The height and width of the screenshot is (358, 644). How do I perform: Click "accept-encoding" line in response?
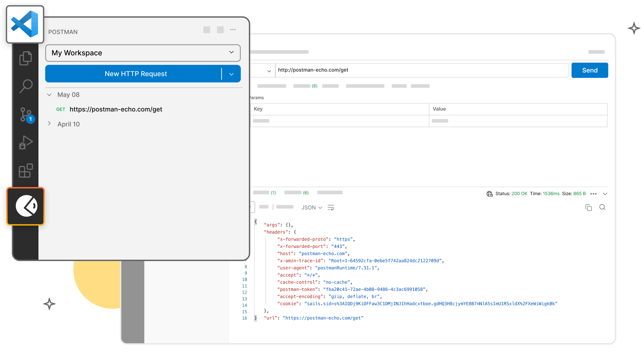329,297
